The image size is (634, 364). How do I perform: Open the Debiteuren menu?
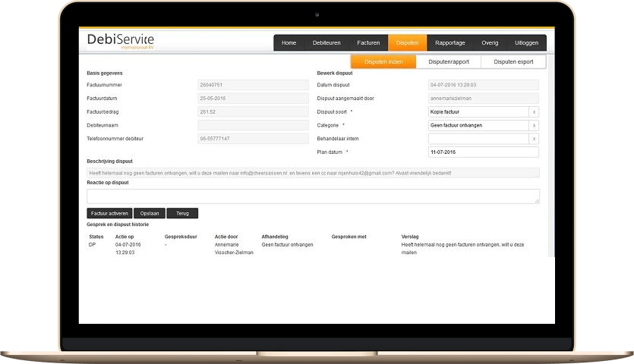coord(327,43)
